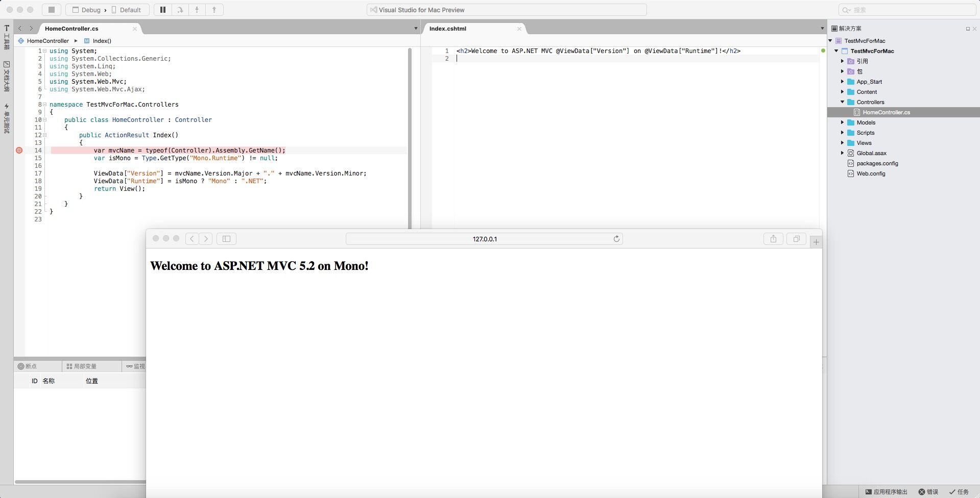Image resolution: width=980 pixels, height=498 pixels.
Task: Open the Document Outline side panel
Action: [x=7, y=77]
